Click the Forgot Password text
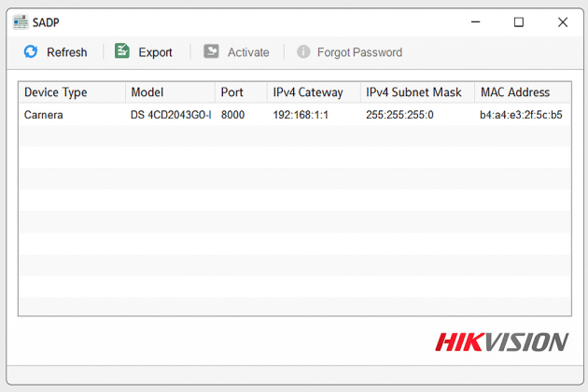The image size is (588, 392). (x=359, y=52)
